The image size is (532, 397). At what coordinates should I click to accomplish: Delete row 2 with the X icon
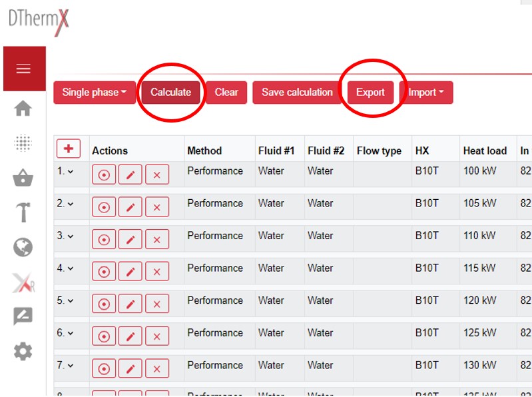157,207
